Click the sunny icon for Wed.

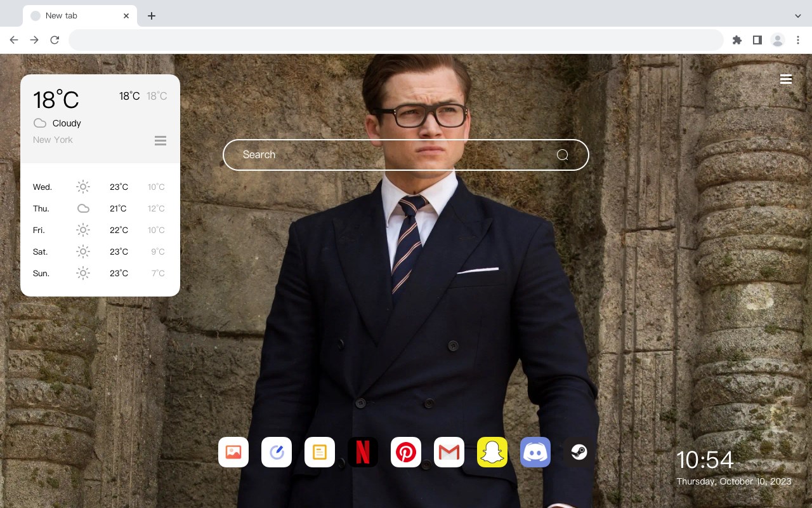click(x=83, y=187)
